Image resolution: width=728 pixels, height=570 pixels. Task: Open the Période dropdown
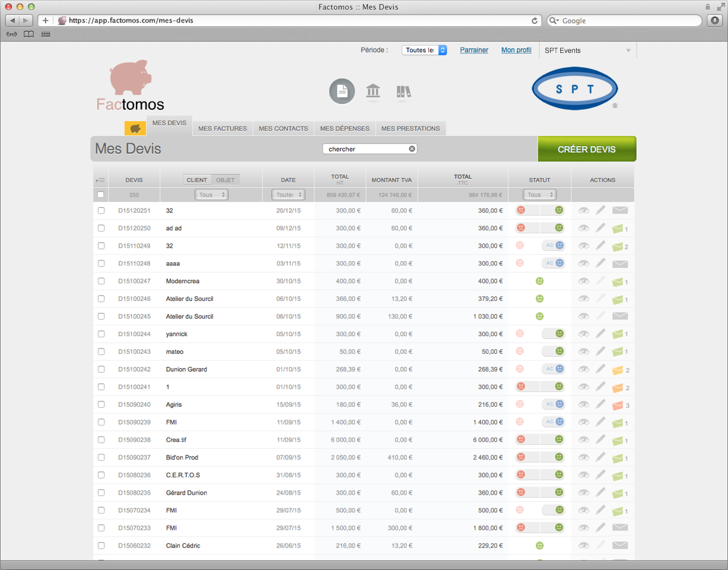coord(424,50)
